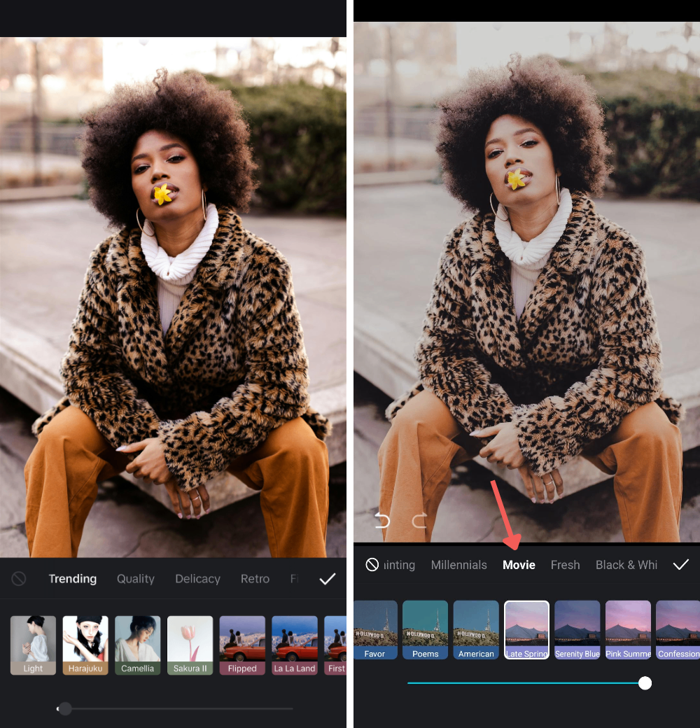
Task: Select the partially visible First filter
Action: (335, 645)
